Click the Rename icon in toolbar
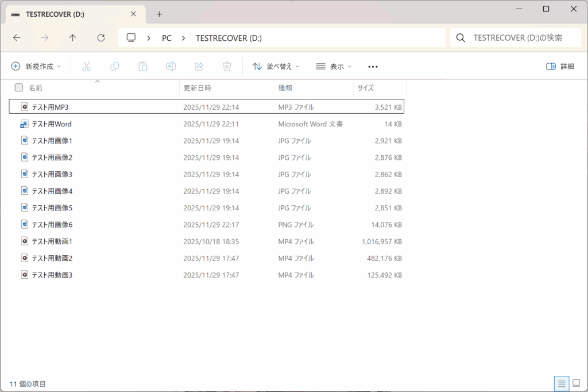 (x=171, y=67)
